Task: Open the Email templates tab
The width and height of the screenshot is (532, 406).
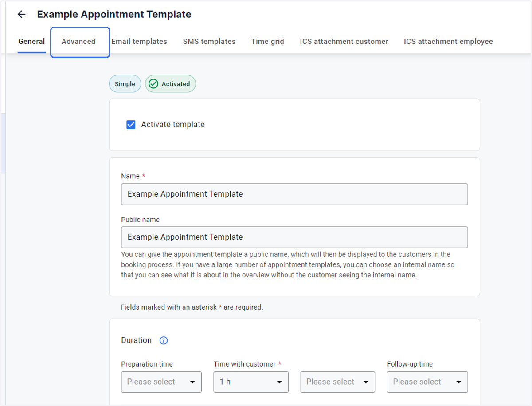Action: (x=139, y=42)
